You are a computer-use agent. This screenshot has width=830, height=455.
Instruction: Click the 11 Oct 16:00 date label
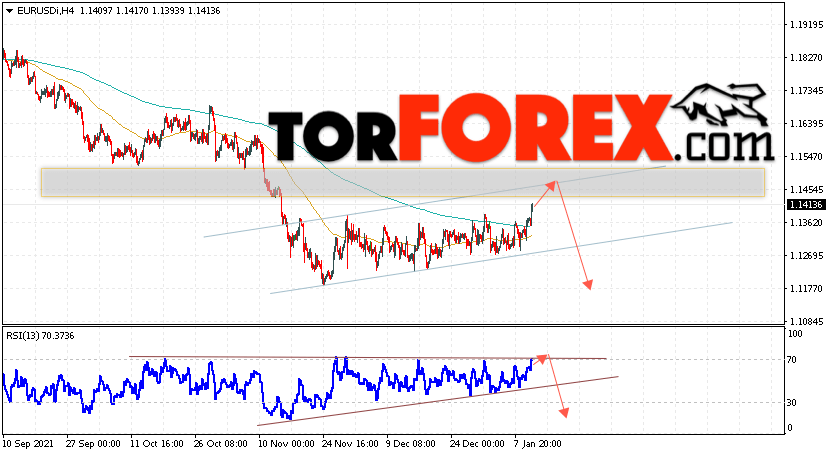click(x=157, y=443)
